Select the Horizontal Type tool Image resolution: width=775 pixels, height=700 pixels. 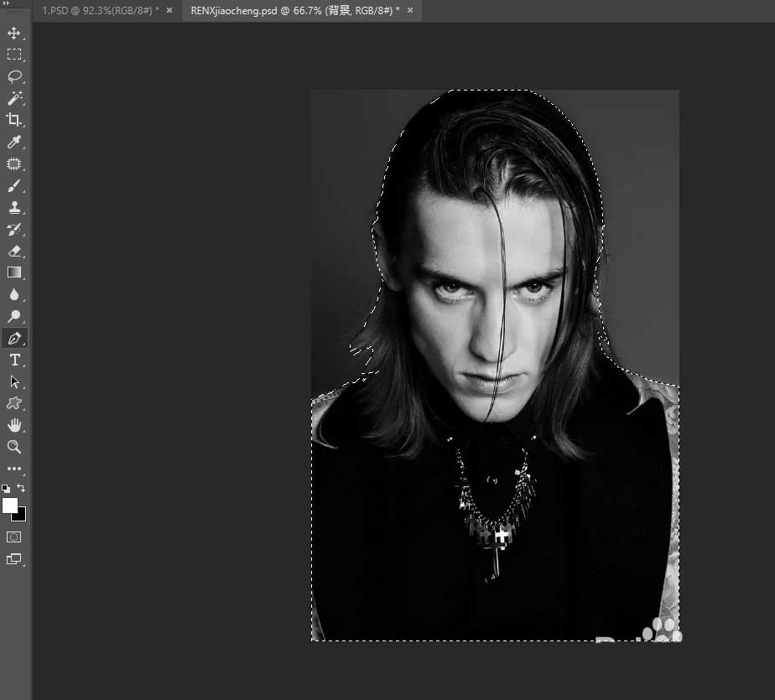(13, 360)
